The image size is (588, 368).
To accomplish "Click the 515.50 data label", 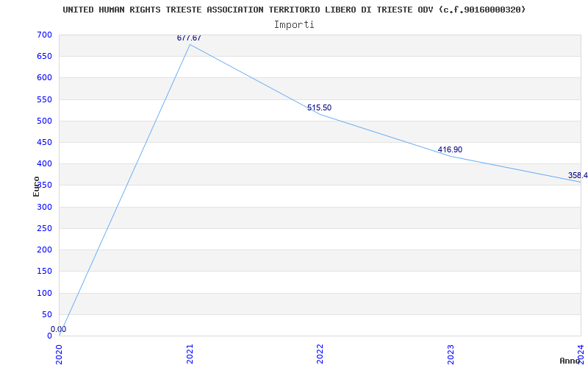I will pos(319,107).
